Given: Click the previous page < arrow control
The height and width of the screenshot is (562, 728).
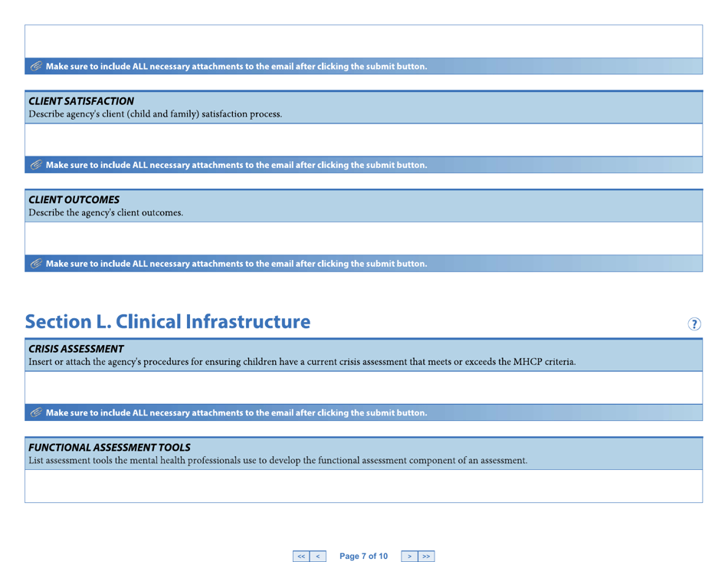Looking at the screenshot, I should point(318,556).
